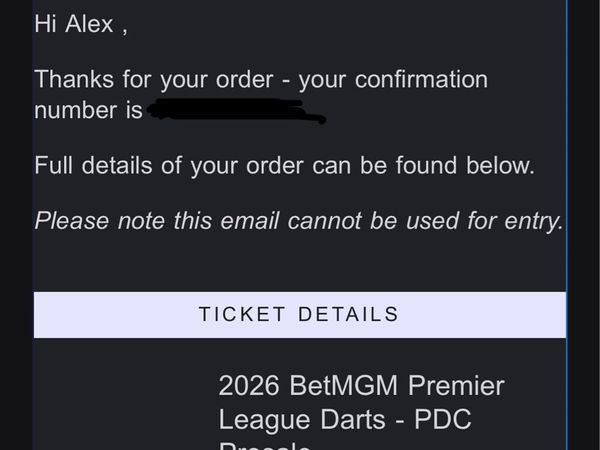Click the blacked-out confirmation number

237,110
